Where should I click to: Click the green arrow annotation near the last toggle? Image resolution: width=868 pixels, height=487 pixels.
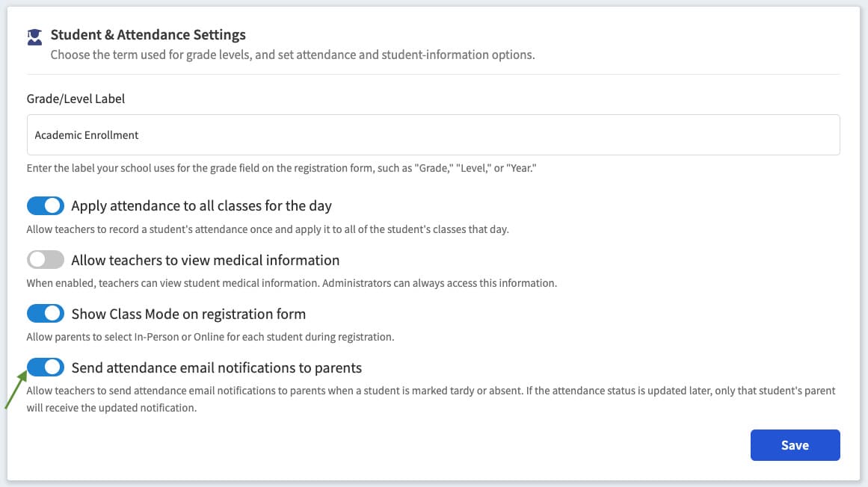[16, 390]
